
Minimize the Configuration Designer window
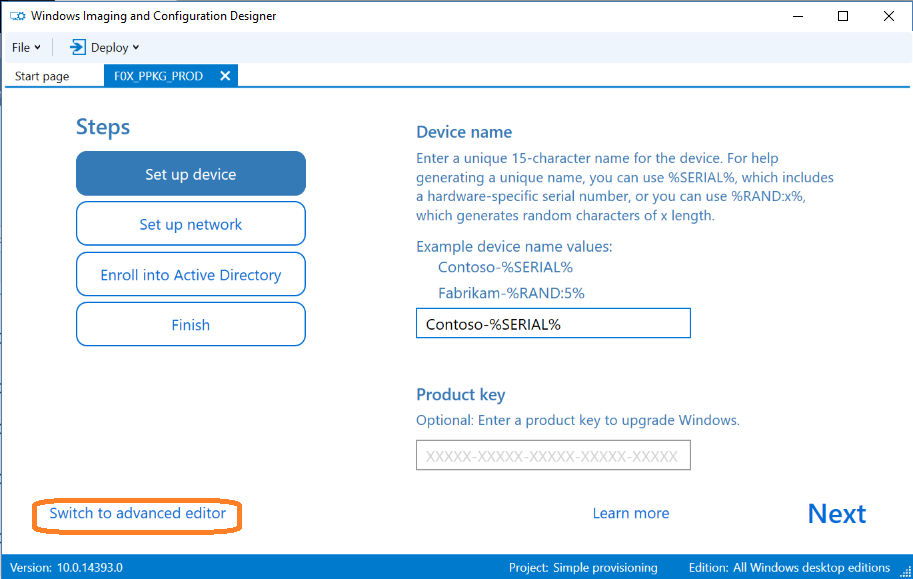point(798,16)
